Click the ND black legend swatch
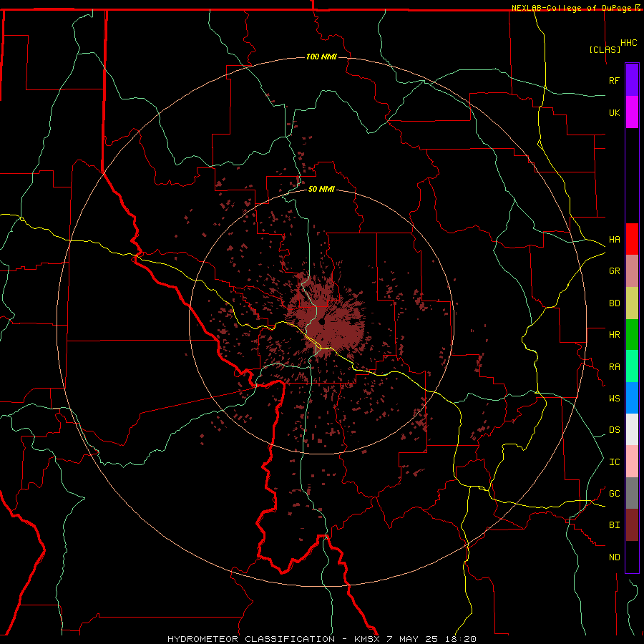 pyautogui.click(x=632, y=557)
